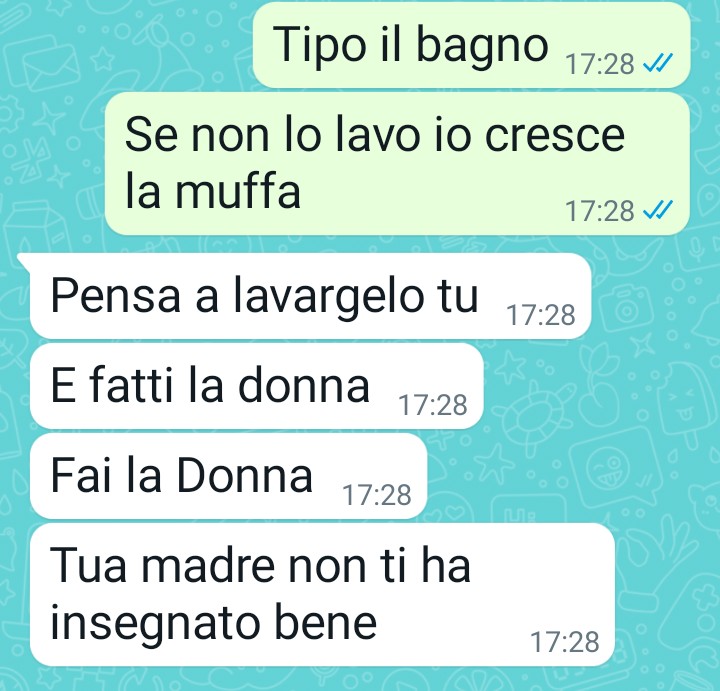The height and width of the screenshot is (691, 720).
Task: Click the timestamp next to "E fatti la donna"
Action: [x=433, y=405]
